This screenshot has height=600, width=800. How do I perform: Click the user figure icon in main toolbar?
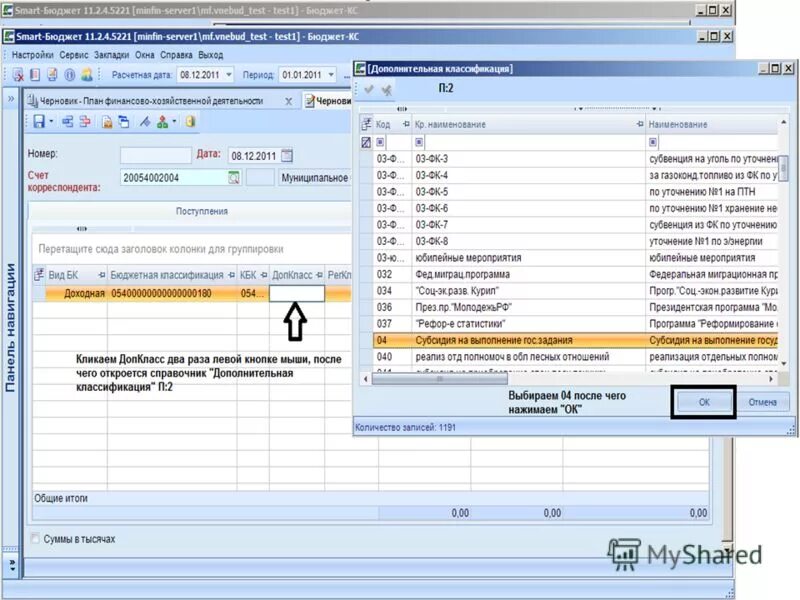tap(87, 75)
